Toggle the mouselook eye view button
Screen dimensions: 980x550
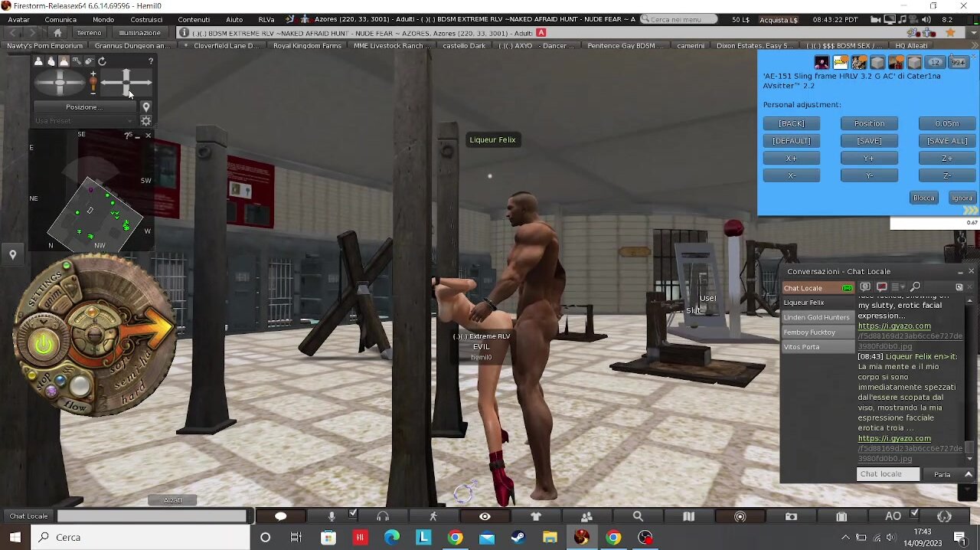tap(485, 516)
